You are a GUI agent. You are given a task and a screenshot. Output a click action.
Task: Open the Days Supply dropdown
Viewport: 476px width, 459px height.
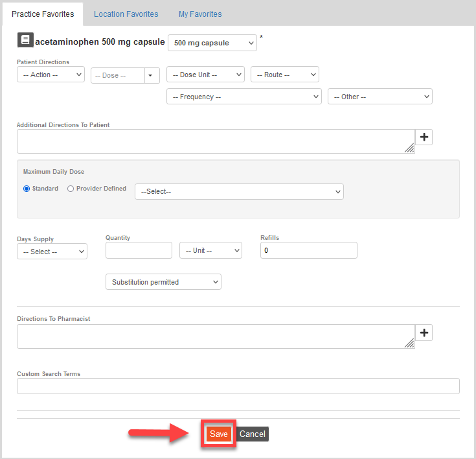[52, 252]
